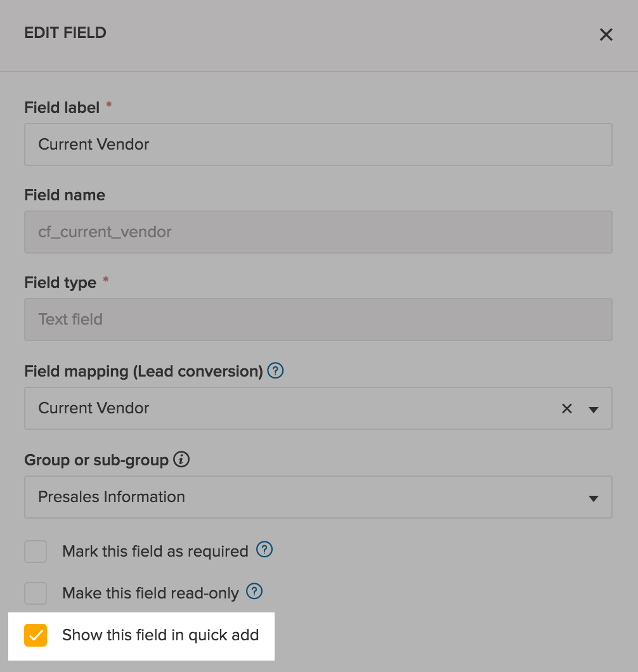638x672 pixels.
Task: Click the 'Mark this field as required' label
Action: click(155, 552)
